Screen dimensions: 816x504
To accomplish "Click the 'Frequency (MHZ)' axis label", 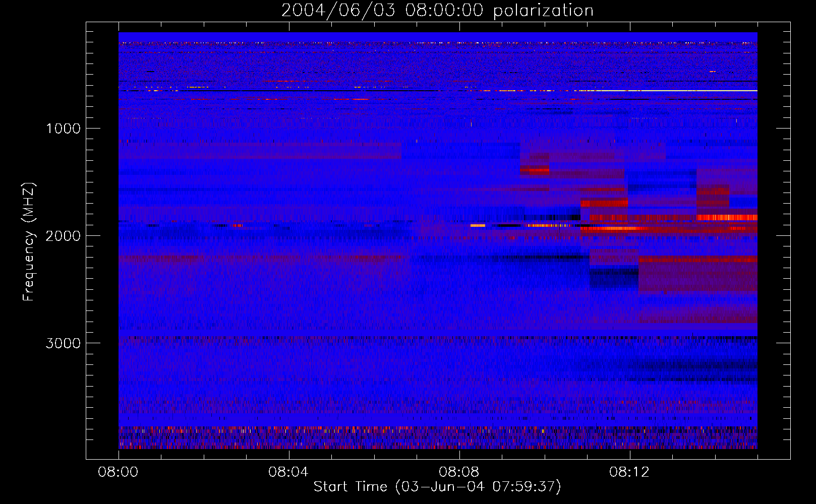I will tap(29, 242).
